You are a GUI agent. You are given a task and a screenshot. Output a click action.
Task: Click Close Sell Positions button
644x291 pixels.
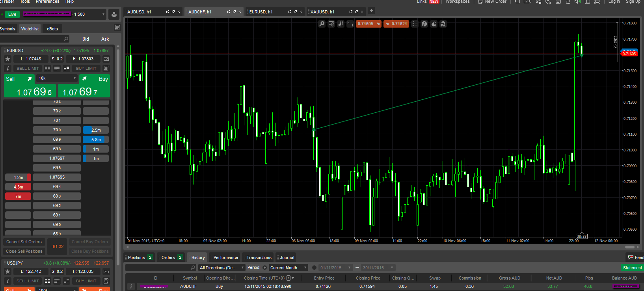point(24,251)
